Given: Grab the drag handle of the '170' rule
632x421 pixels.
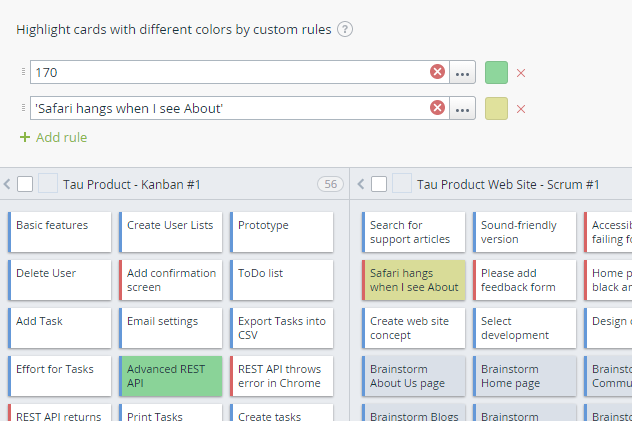Looking at the screenshot, I should click(23, 72).
